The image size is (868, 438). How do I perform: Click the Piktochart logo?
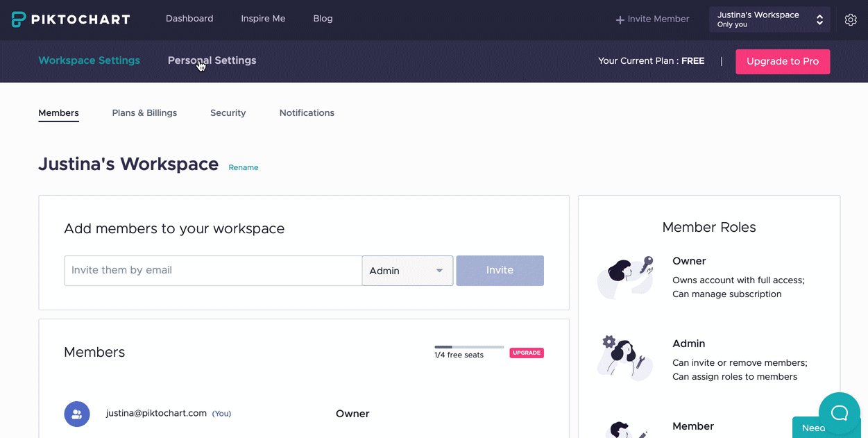click(x=71, y=19)
